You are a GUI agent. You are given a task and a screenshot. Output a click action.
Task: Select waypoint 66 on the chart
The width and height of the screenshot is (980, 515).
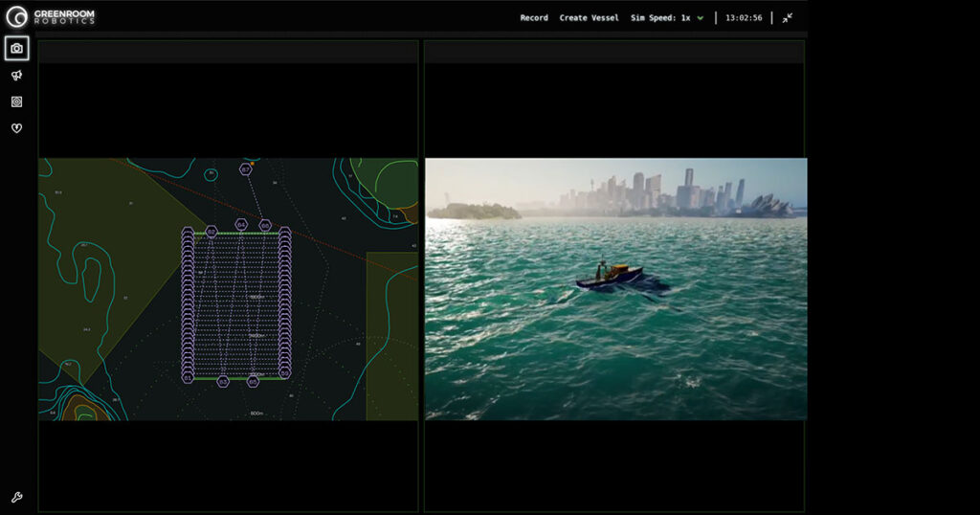pos(265,225)
